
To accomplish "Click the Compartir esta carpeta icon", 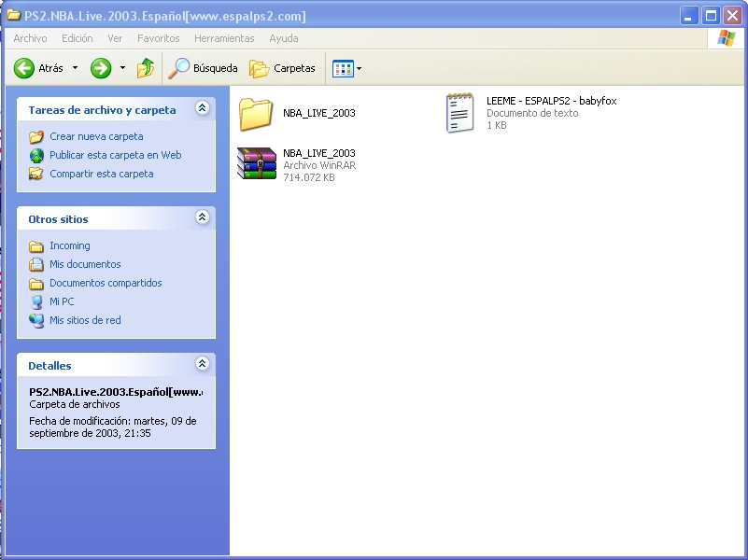I will pyautogui.click(x=36, y=174).
